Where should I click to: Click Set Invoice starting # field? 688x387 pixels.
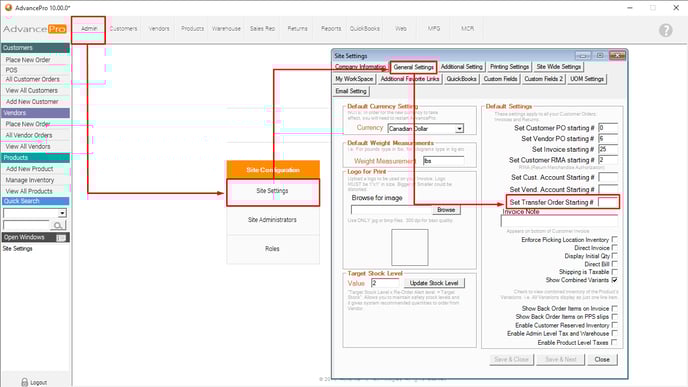coord(608,149)
